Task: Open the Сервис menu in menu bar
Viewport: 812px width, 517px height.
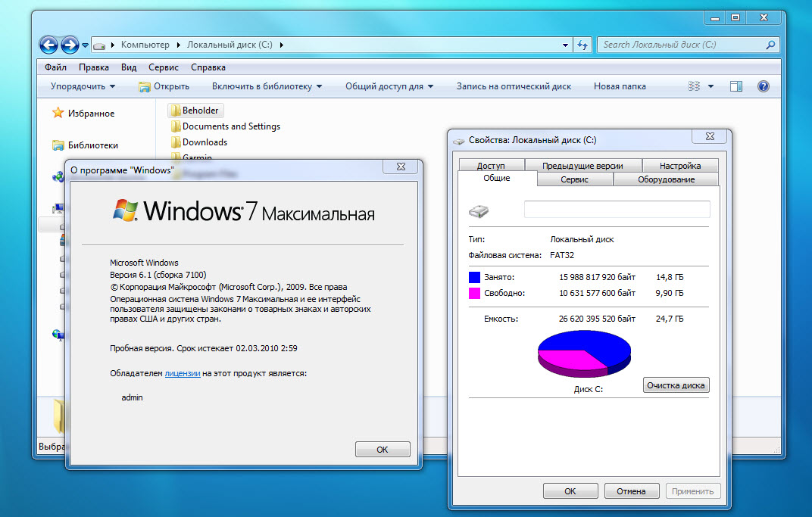Action: coord(164,67)
